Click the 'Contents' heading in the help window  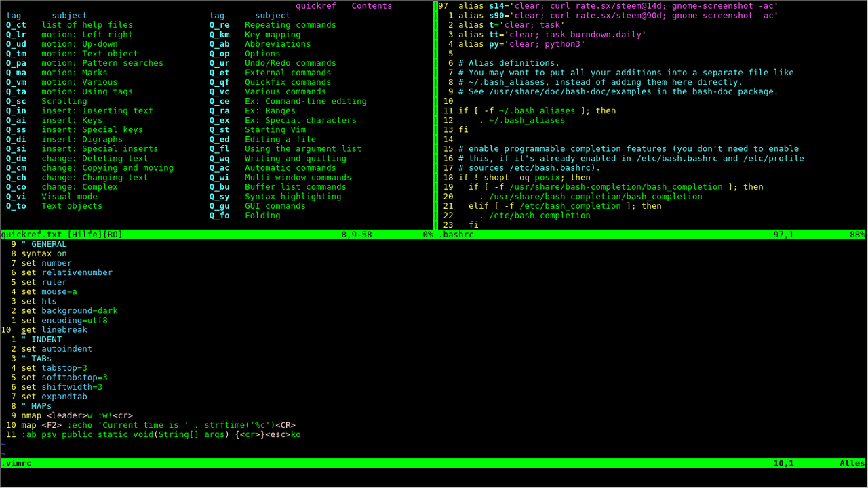pos(372,6)
